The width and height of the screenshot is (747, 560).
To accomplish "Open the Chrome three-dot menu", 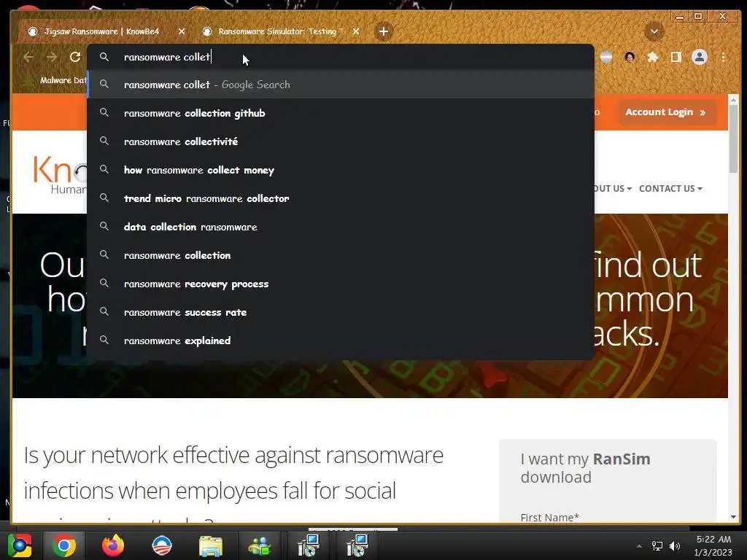I will pyautogui.click(x=723, y=57).
